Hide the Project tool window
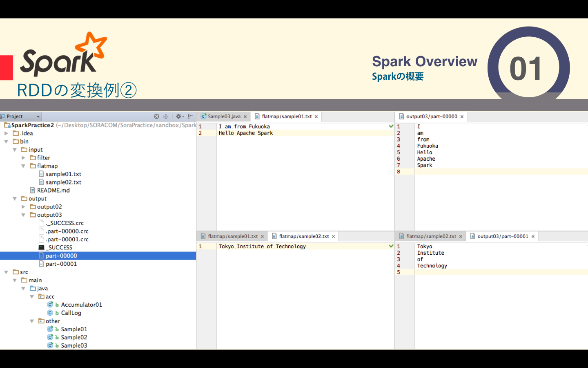Viewport: 588px width, 368px height. click(x=190, y=116)
